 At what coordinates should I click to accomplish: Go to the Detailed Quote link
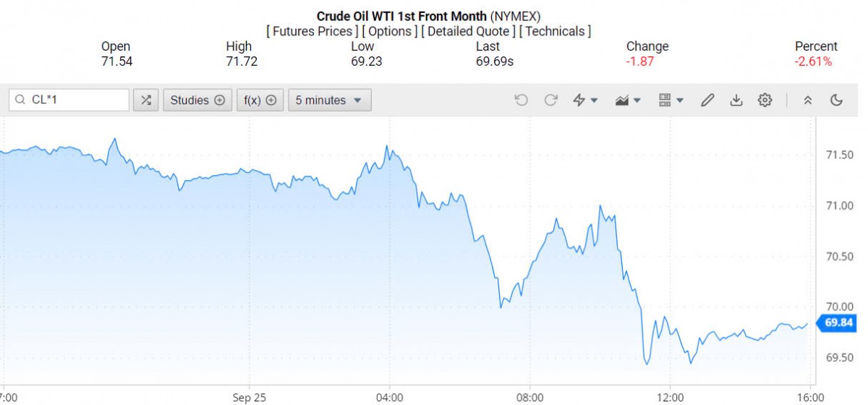469,31
